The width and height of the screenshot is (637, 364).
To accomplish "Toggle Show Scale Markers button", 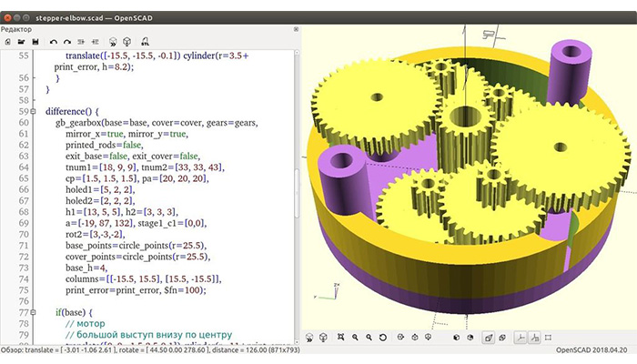I will click(x=535, y=337).
